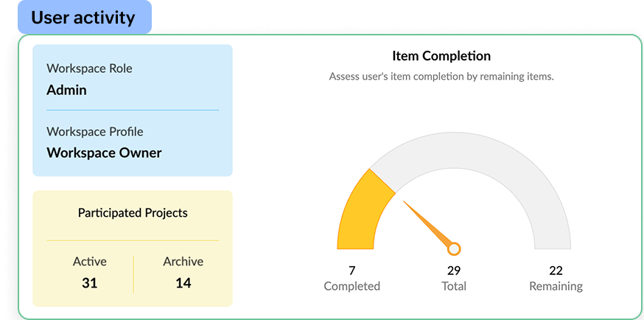Click the Workspace Profile label
Screen dimensions: 644x320
(94, 132)
